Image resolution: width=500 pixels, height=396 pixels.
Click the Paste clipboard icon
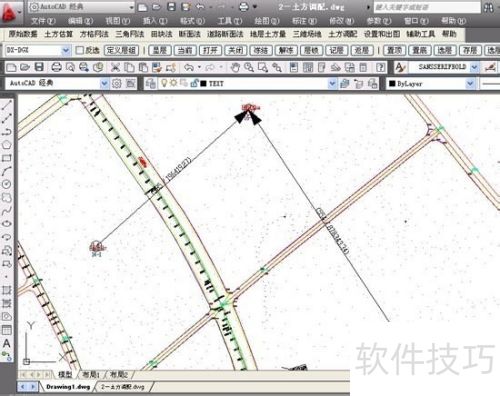point(143,68)
